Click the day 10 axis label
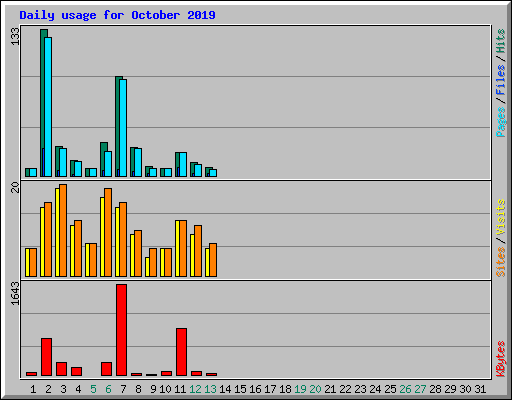Viewport: 512px width, 400px height. [x=165, y=389]
